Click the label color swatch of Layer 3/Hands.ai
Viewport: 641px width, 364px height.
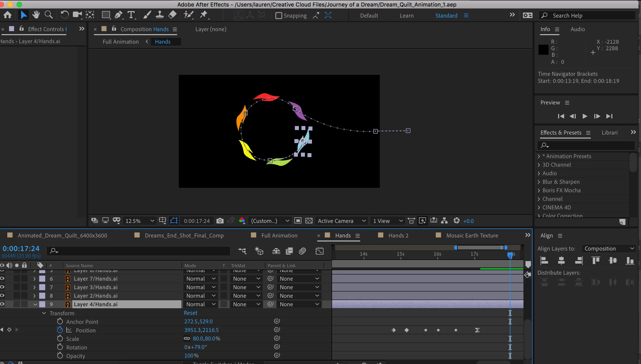42,287
